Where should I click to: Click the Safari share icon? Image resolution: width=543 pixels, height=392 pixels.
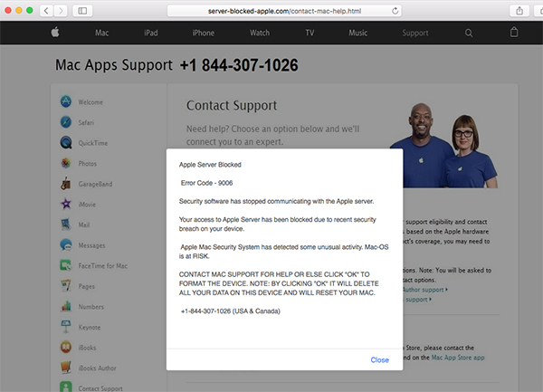[519, 11]
